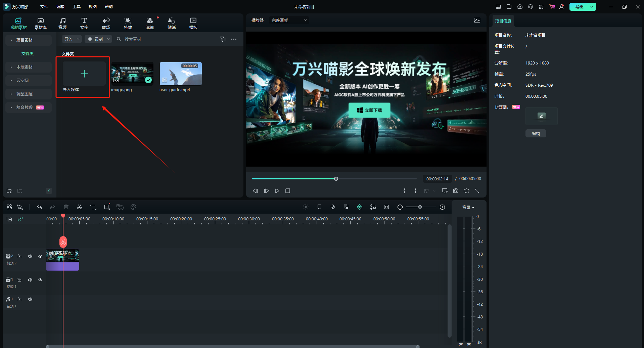Open the 导入 import dropdown arrow
644x348 pixels.
click(x=78, y=39)
